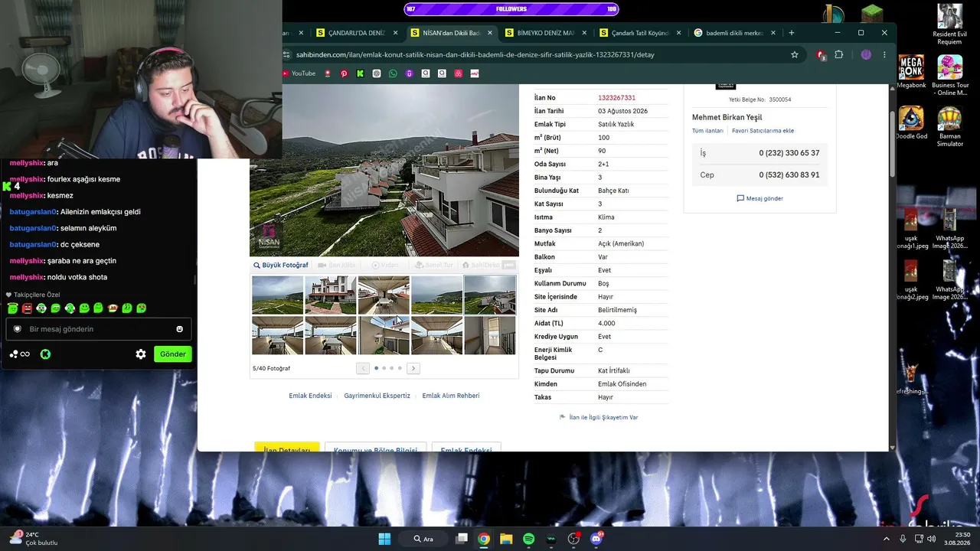
Task: Select uşak konağı2.jpeg file on desktop
Action: click(x=911, y=280)
